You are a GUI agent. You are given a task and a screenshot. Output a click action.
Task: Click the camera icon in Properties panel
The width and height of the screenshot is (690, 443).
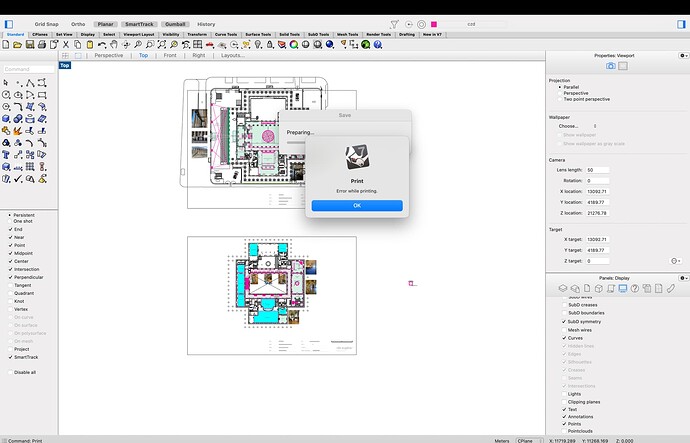point(610,66)
